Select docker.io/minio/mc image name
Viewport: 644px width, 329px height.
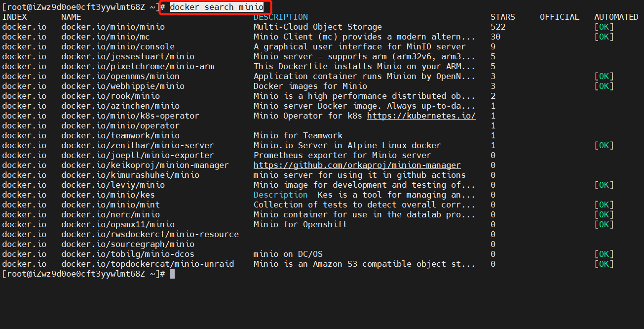[x=106, y=37]
